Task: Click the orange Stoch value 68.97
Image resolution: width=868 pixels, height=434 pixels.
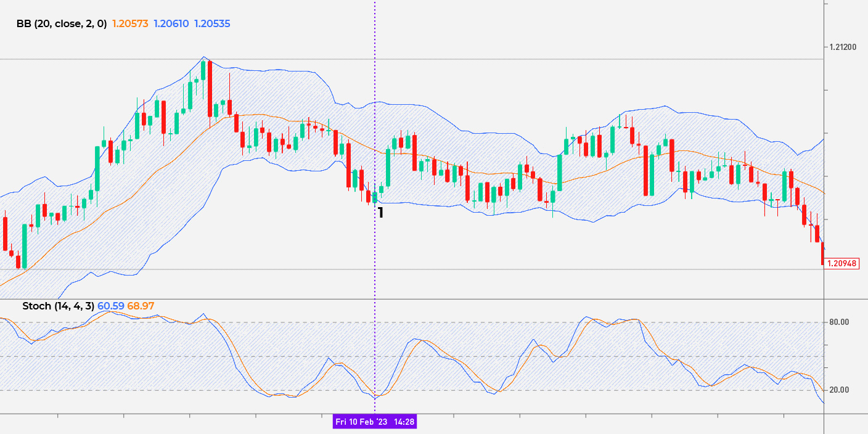Action: (142, 305)
